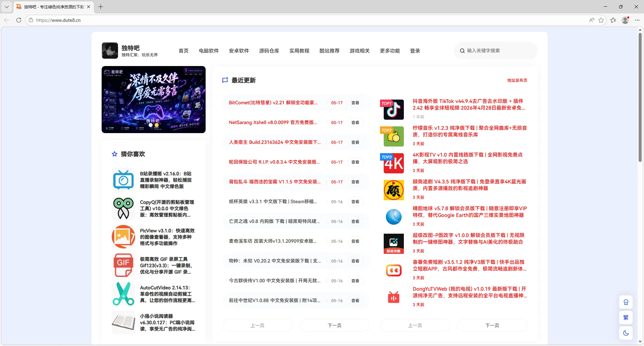Click the PicView orange image icon
644x346 pixels.
tap(123, 237)
